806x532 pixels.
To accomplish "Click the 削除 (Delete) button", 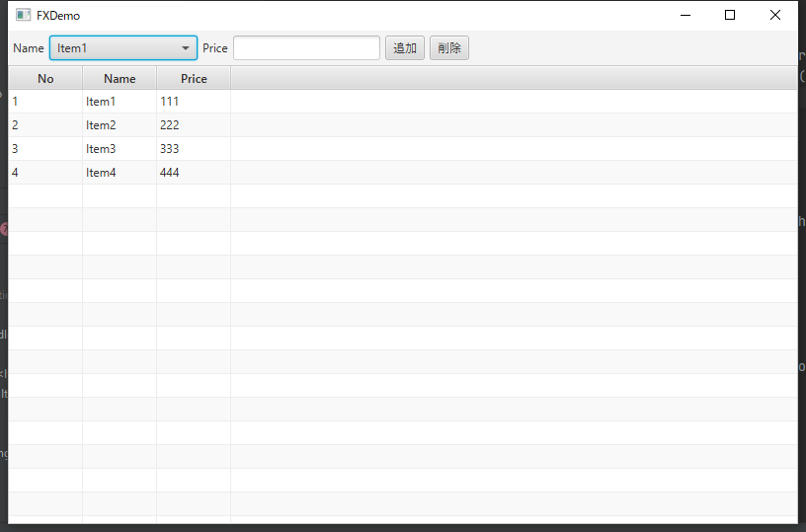I will [x=449, y=47].
